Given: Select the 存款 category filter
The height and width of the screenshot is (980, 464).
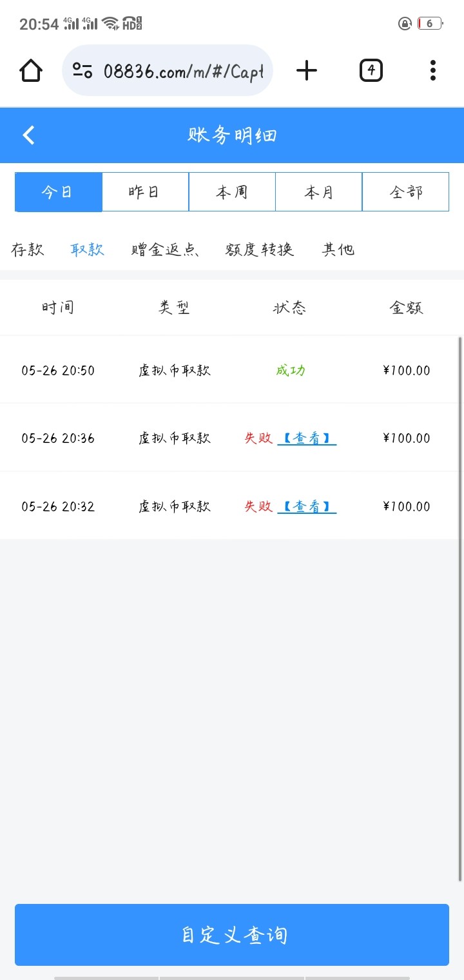Looking at the screenshot, I should 28,250.
